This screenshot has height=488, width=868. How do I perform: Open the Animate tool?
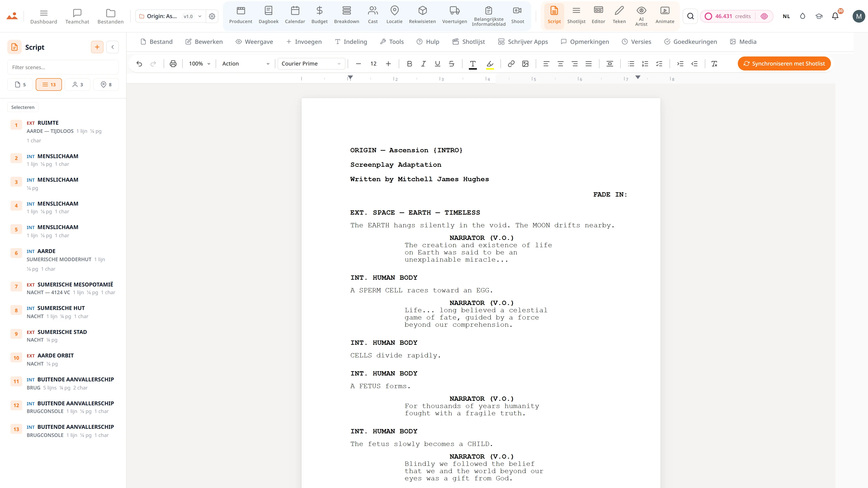[x=665, y=16]
